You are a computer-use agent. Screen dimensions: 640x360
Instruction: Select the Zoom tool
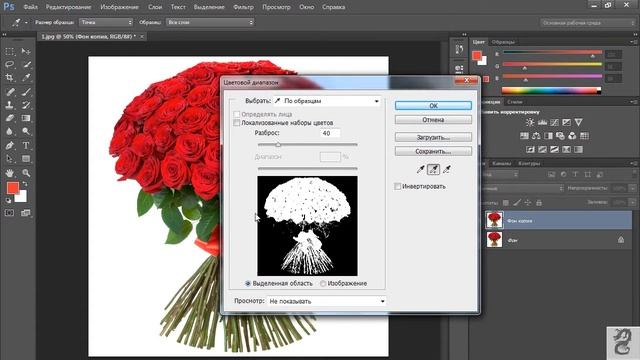(x=26, y=173)
